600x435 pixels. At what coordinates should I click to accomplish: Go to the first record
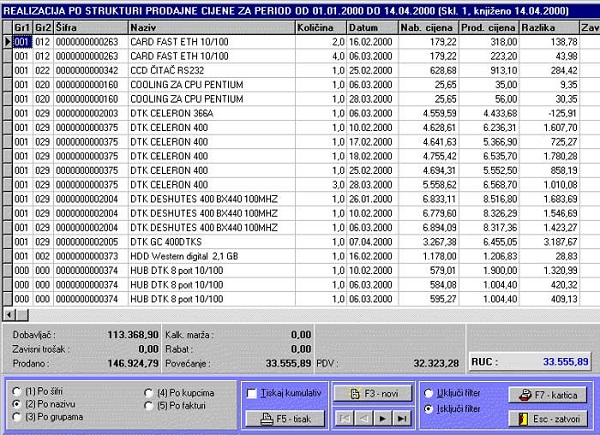click(x=344, y=419)
